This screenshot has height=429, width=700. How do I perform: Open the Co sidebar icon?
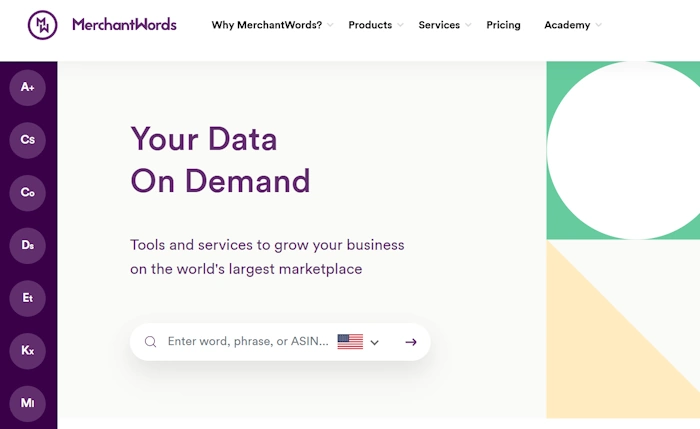(x=28, y=193)
